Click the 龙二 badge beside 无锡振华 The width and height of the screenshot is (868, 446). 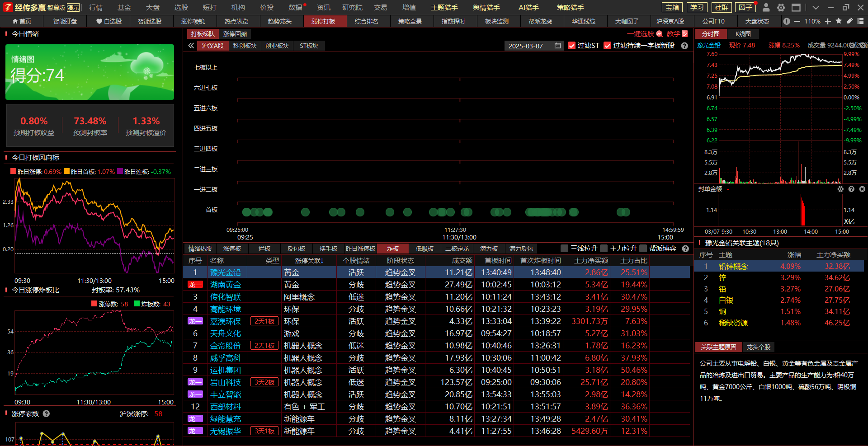(195, 431)
